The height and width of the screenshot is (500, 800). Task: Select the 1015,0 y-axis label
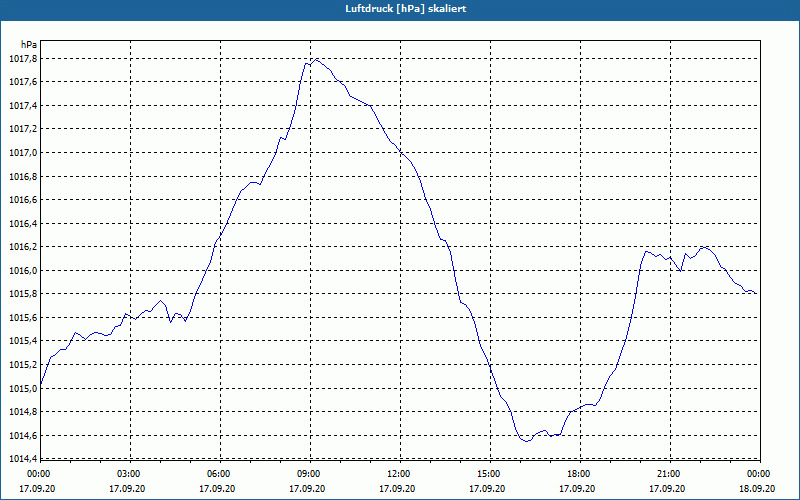coord(23,388)
